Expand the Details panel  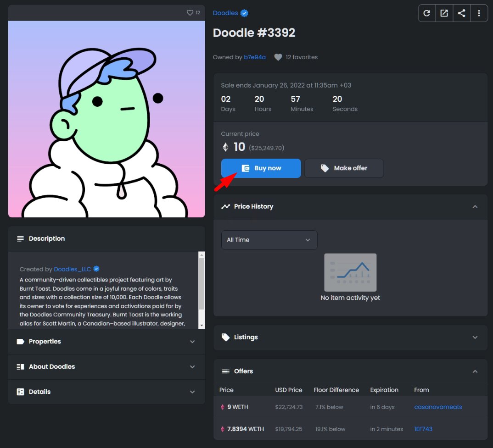192,392
